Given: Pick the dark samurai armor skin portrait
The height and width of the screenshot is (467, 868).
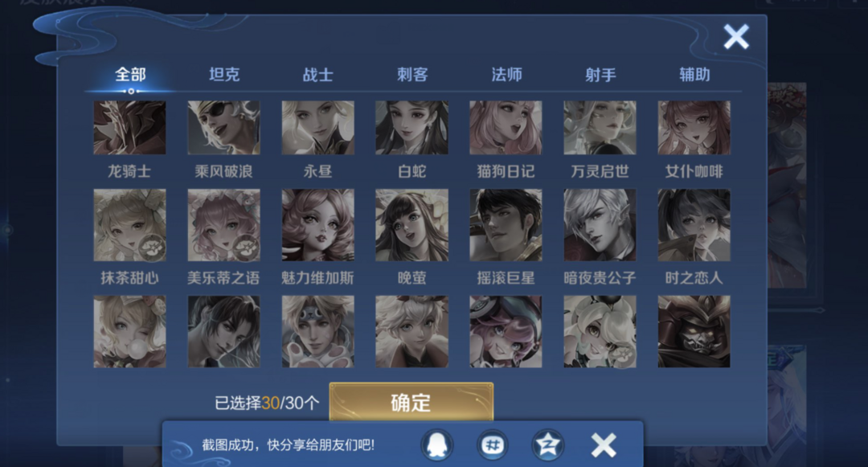Looking at the screenshot, I should coord(694,331).
